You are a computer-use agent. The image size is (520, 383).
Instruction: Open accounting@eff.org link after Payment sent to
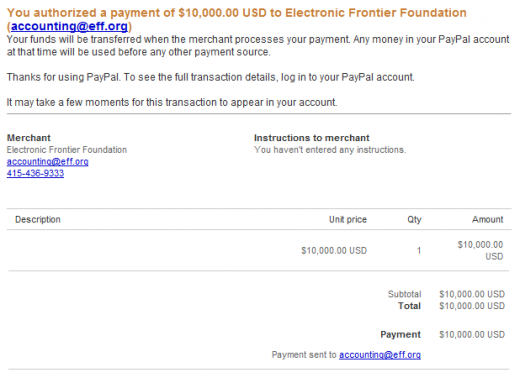(380, 355)
